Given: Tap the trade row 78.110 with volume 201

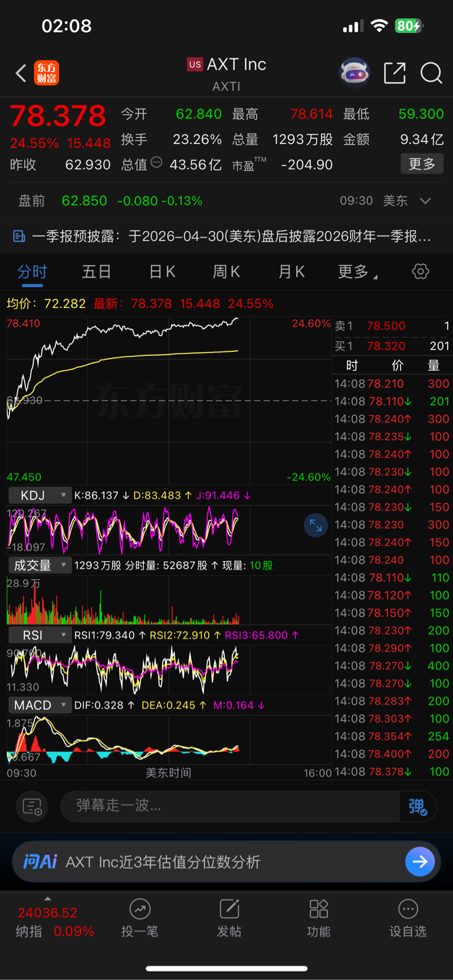Looking at the screenshot, I should [x=392, y=402].
